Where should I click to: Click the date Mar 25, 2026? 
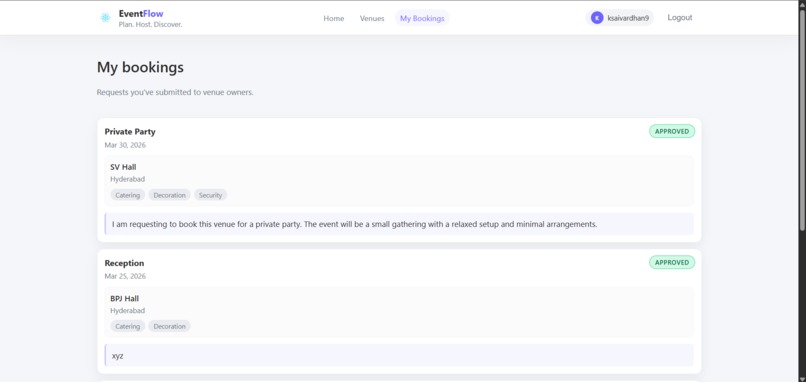125,276
